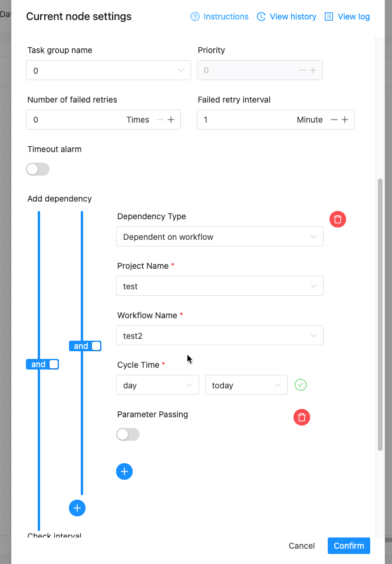Decrease Failed retry interval with minus
Image resolution: width=392 pixels, height=564 pixels.
coord(334,120)
